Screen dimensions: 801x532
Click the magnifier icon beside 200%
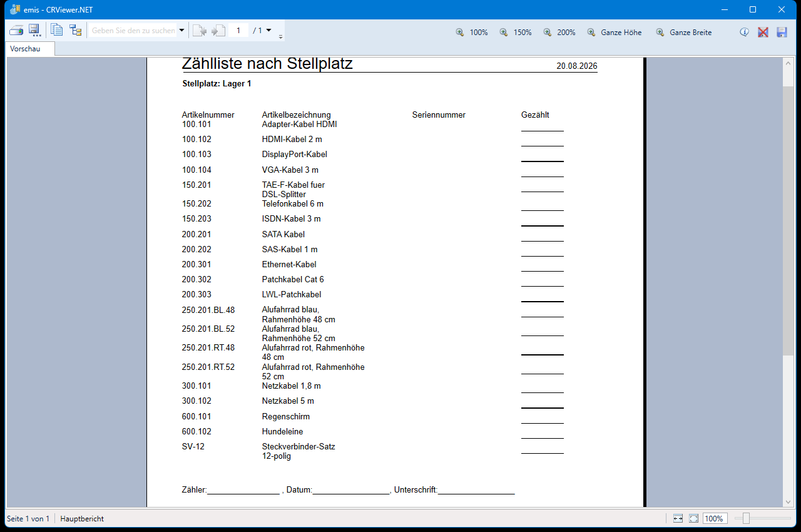pos(548,33)
